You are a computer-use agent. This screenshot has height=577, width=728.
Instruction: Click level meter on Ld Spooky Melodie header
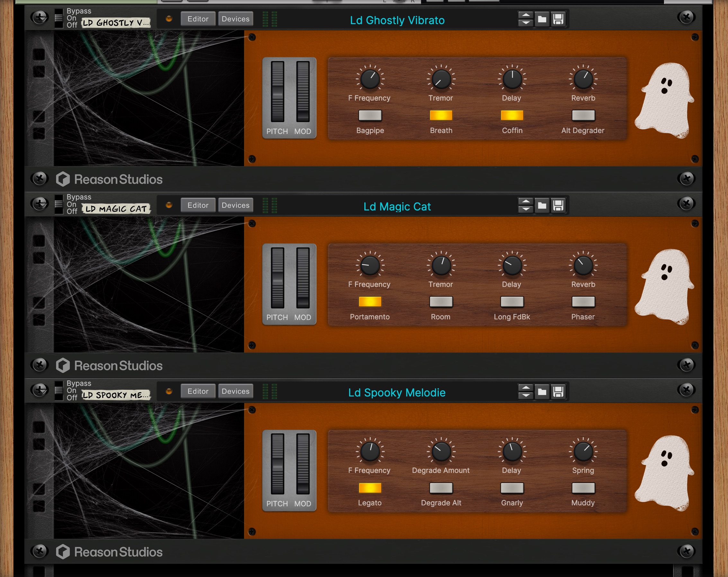[270, 392]
